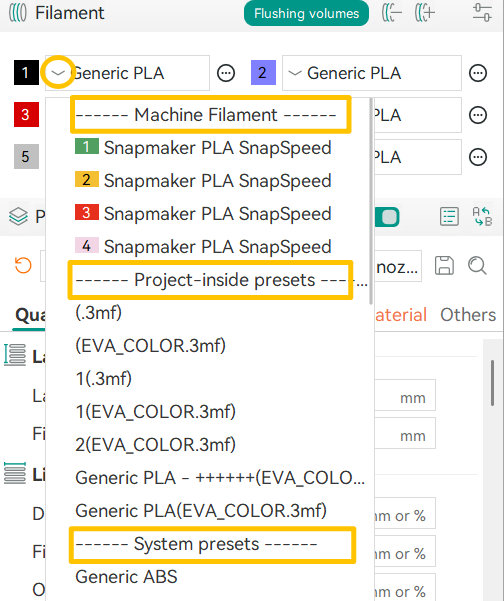
Task: Click the dropdown list scrollbar
Action: pos(371,201)
